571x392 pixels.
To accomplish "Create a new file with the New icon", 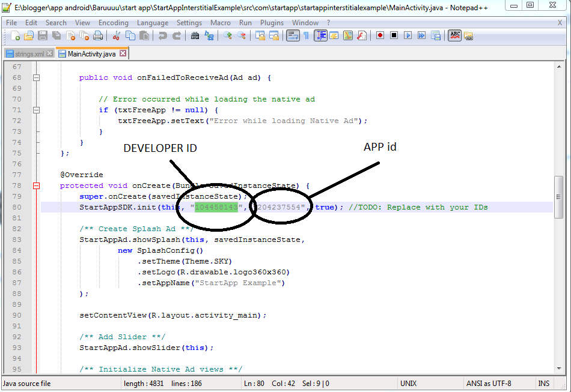I will [15, 35].
